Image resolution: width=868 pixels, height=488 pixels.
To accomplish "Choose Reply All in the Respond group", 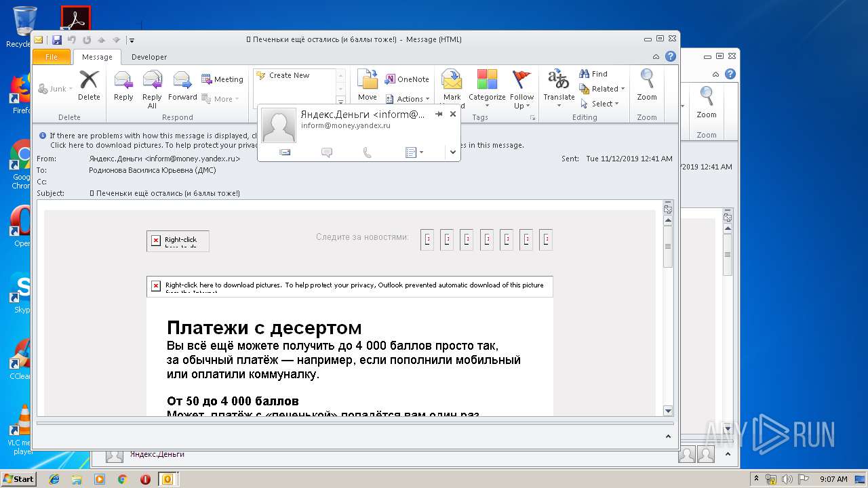I will (x=152, y=89).
